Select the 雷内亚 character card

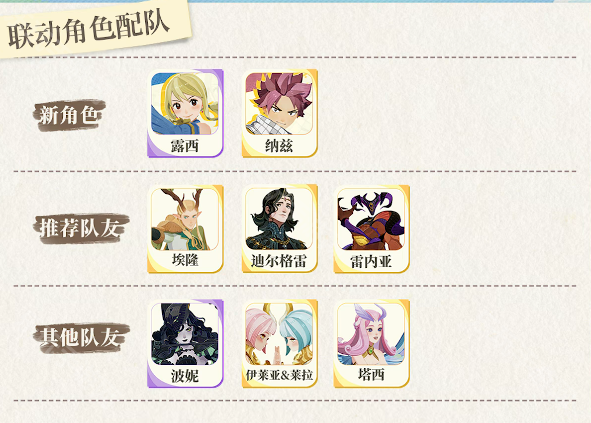pyautogui.click(x=372, y=229)
